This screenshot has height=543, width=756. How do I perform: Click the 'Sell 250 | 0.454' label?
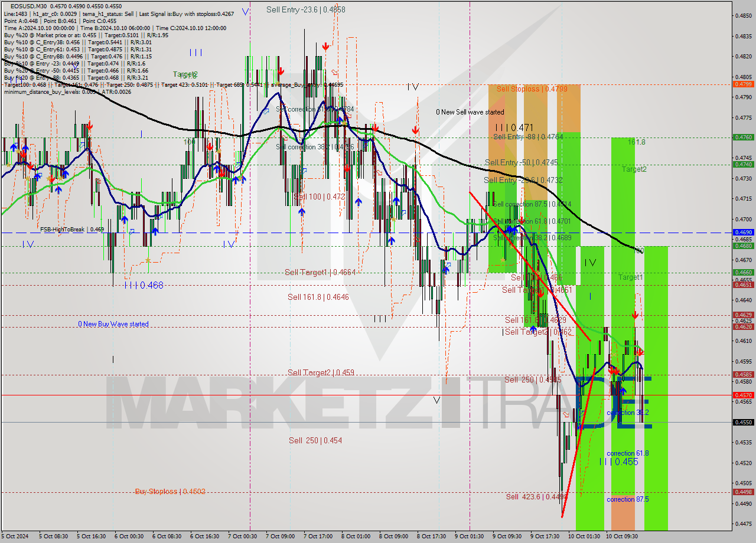(x=315, y=440)
